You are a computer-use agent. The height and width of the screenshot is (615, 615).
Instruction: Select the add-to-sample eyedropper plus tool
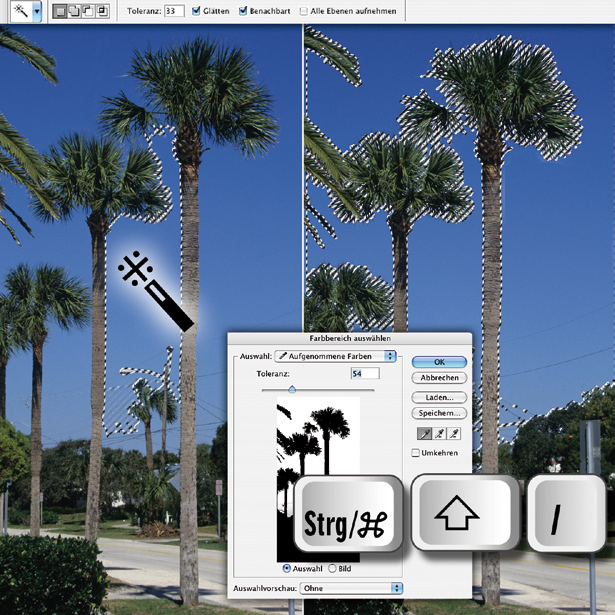pos(439,433)
